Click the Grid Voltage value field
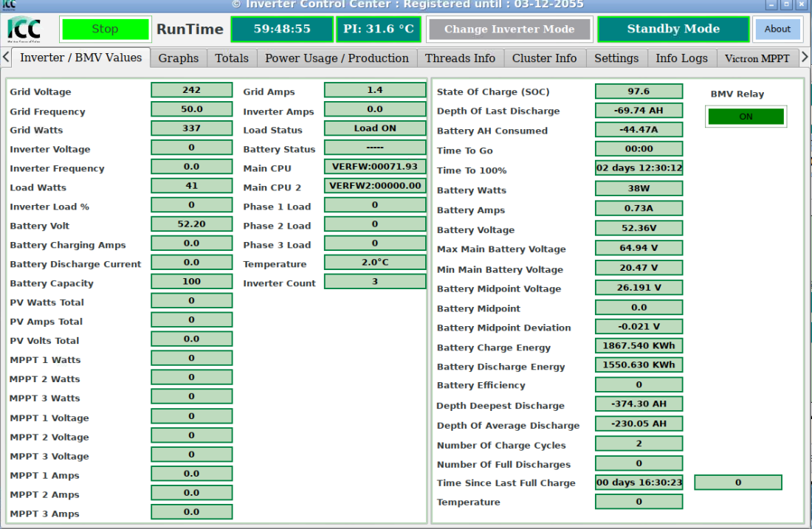 tap(192, 90)
